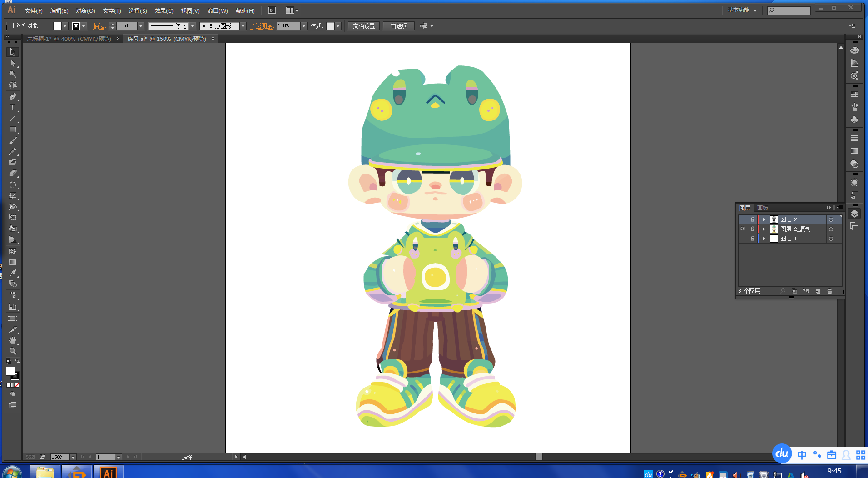
Task: Select the Pen tool
Action: coord(13,97)
